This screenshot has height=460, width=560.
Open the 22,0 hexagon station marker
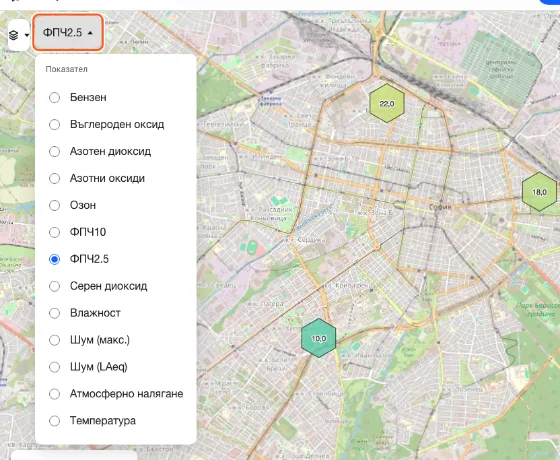point(387,104)
